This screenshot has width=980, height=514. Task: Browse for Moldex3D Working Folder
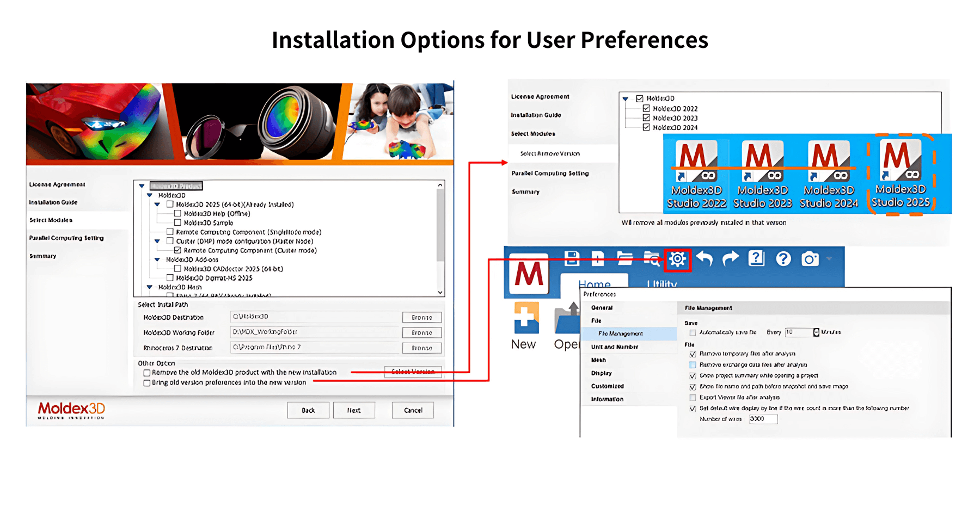tap(422, 332)
